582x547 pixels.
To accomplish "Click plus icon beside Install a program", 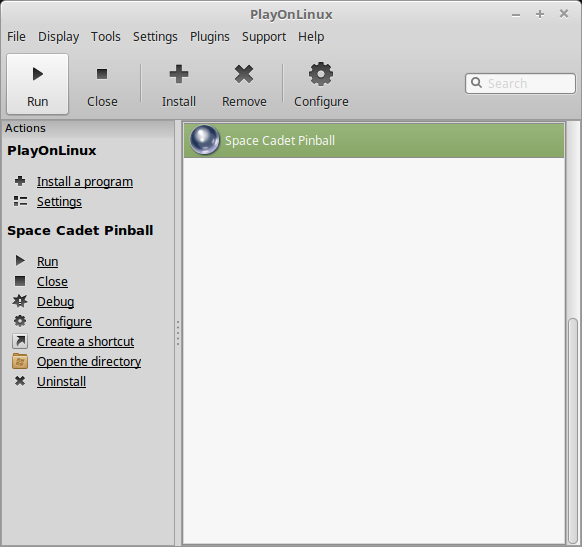I will coord(20,181).
